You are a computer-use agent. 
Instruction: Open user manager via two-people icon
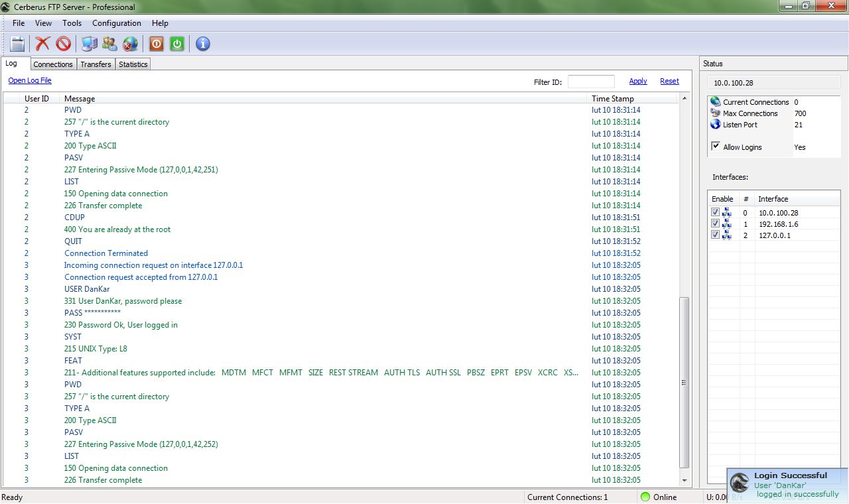[110, 44]
